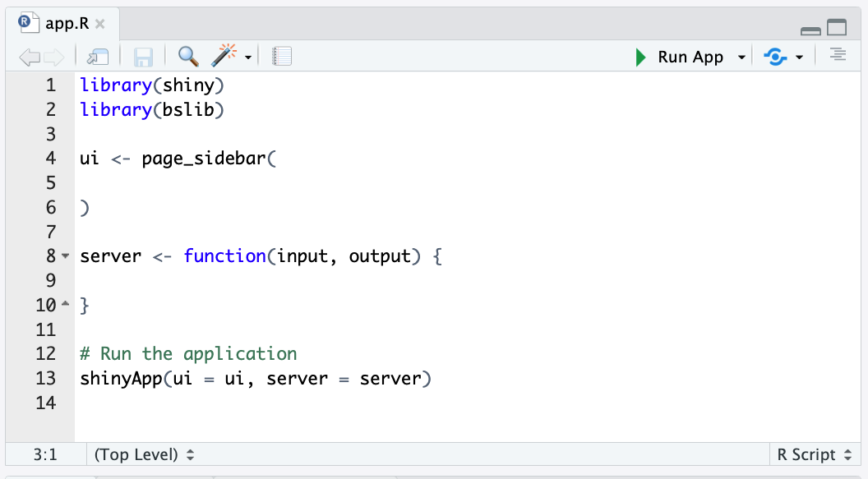Go forward to next source location arrow
868x479 pixels.
[x=53, y=57]
